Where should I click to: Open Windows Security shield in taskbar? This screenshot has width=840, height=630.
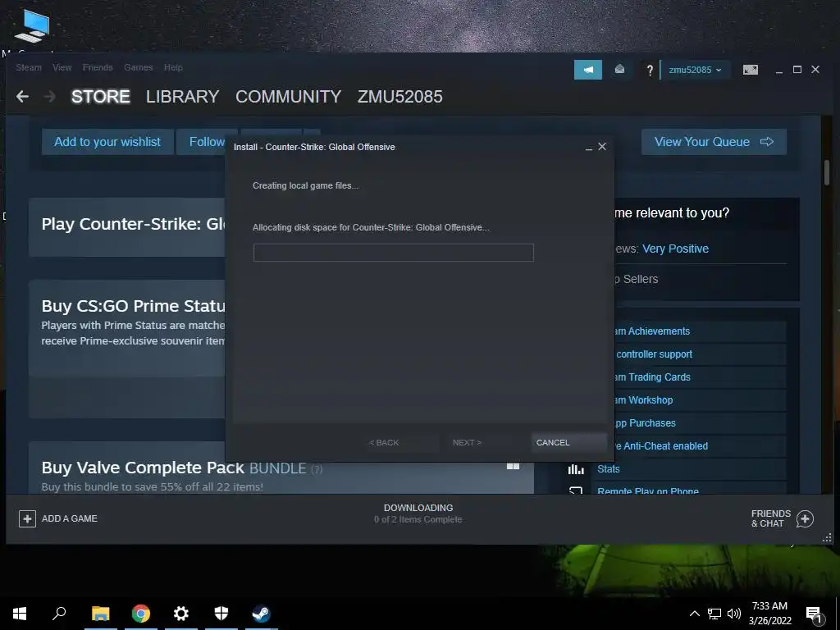(221, 614)
